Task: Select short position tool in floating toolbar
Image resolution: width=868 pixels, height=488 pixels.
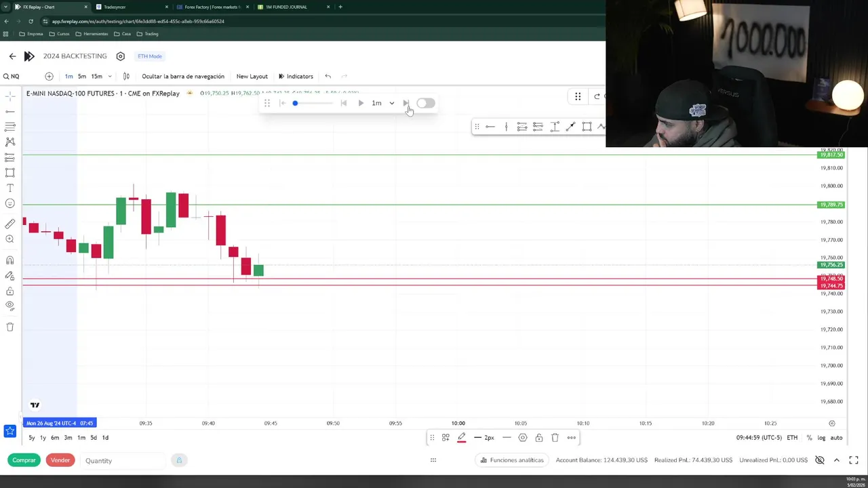Action: 538,127
